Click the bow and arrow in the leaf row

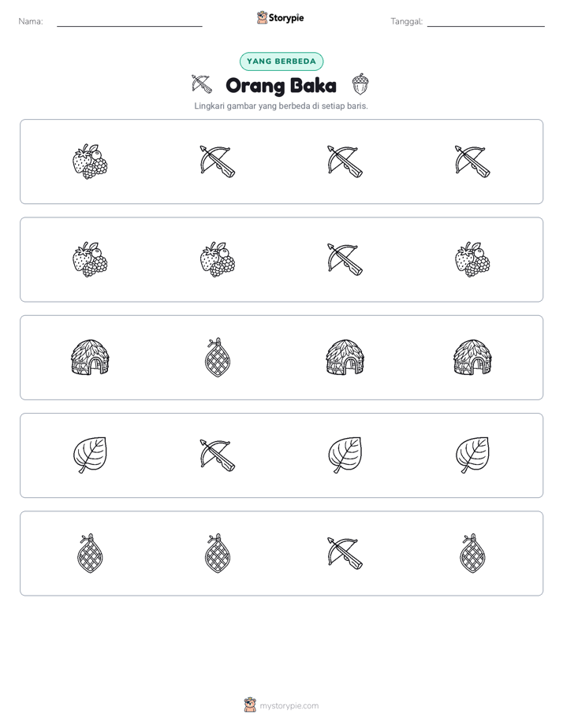[218, 455]
